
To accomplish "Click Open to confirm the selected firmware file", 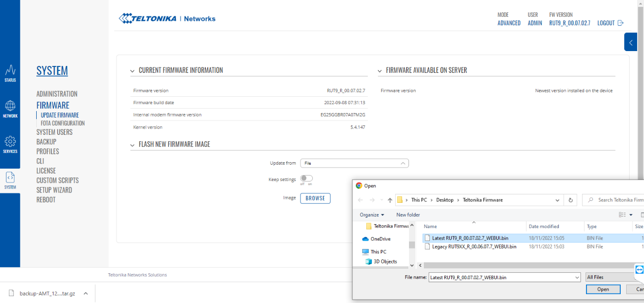I will tap(603, 289).
